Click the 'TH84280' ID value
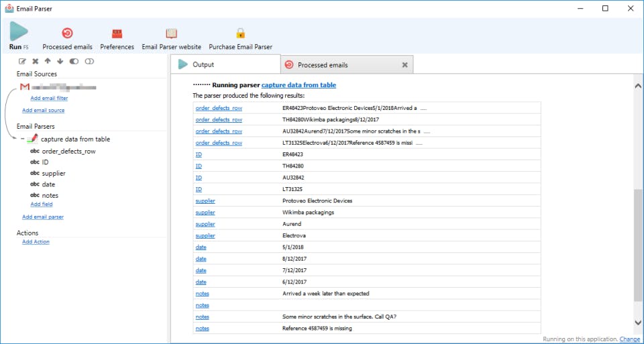The width and height of the screenshot is (644, 344). tap(293, 166)
